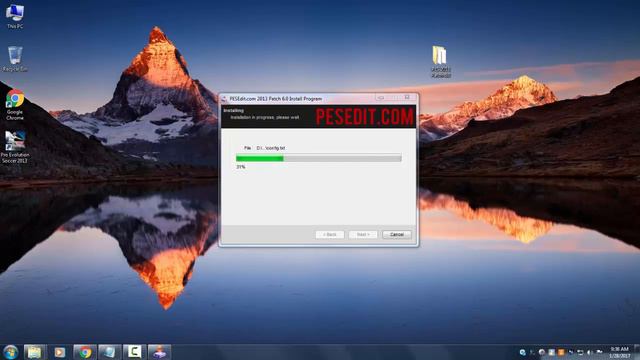
Task: Switch to Chrome in the taskbar
Action: tap(85, 352)
